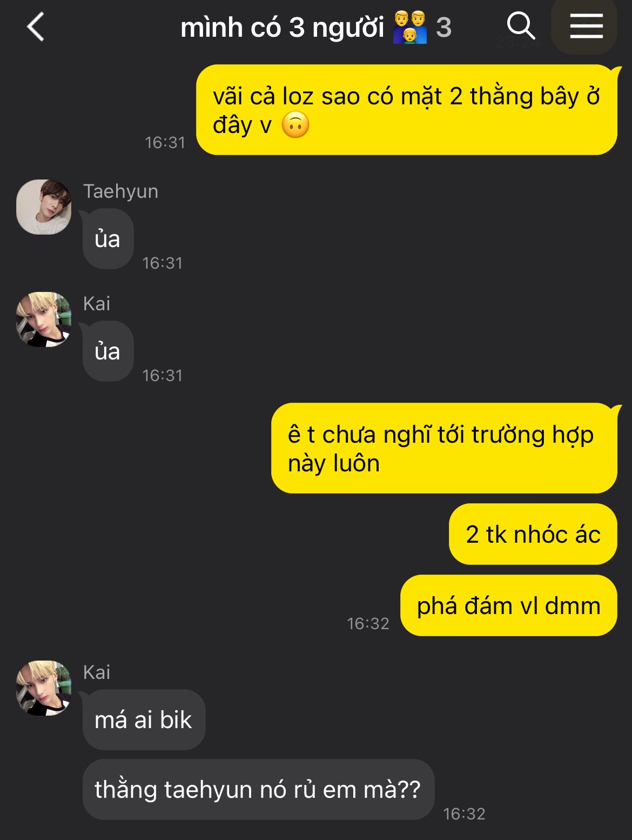Tap the 'vãi cả loz sao có mặt' message
The image size is (632, 840).
pyautogui.click(x=406, y=110)
